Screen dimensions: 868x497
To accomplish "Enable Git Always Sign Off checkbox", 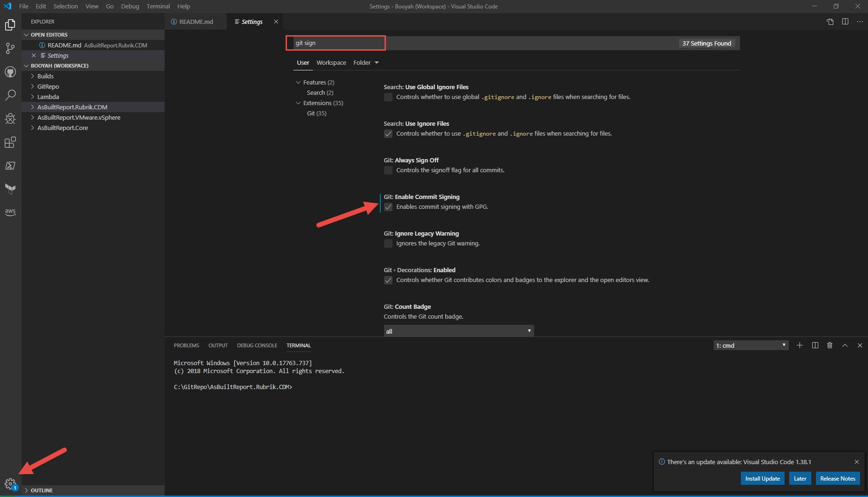I will tap(388, 170).
